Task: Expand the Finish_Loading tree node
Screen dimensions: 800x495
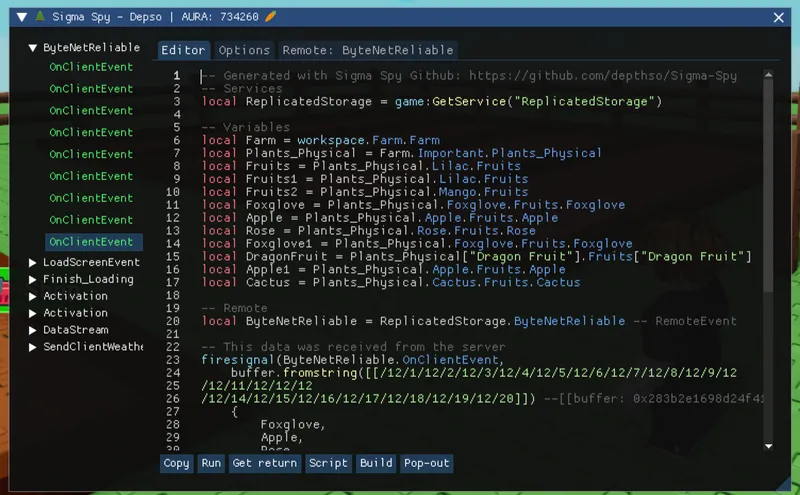Action: pos(33,280)
